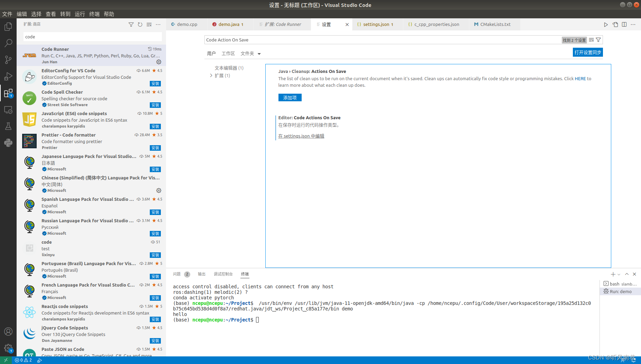
Task: Open terminal launch profile dropdown
Action: click(x=619, y=274)
